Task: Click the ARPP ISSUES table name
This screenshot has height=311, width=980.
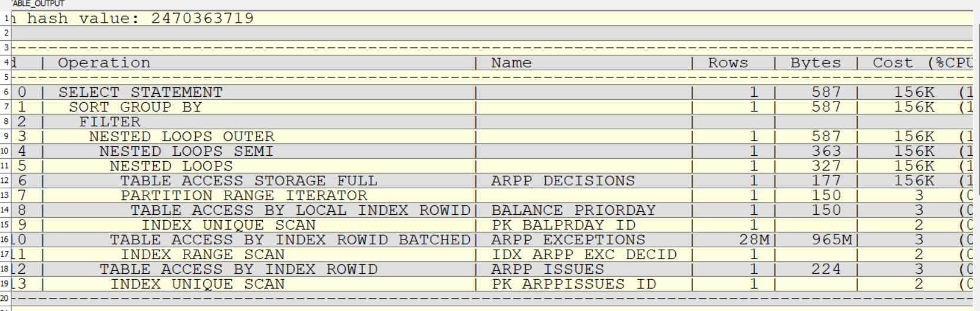Action: coord(547,269)
